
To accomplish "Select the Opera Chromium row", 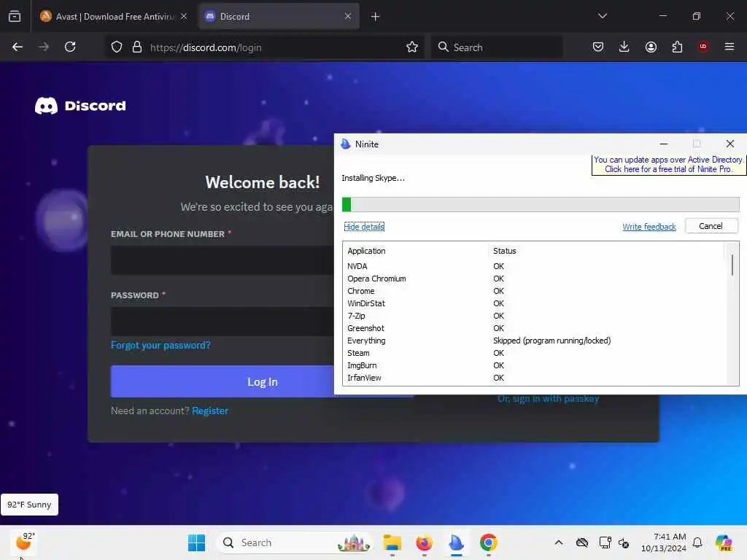I will click(x=533, y=279).
